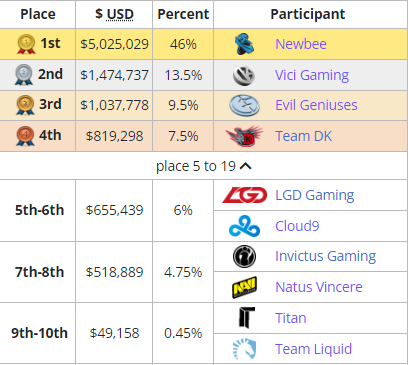Visit the Natus Vincere link
The image size is (408, 365).
click(319, 287)
